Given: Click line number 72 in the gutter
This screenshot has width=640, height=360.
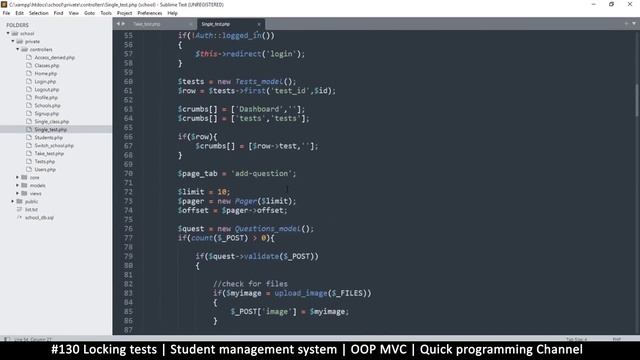Looking at the screenshot, I should point(128,192).
